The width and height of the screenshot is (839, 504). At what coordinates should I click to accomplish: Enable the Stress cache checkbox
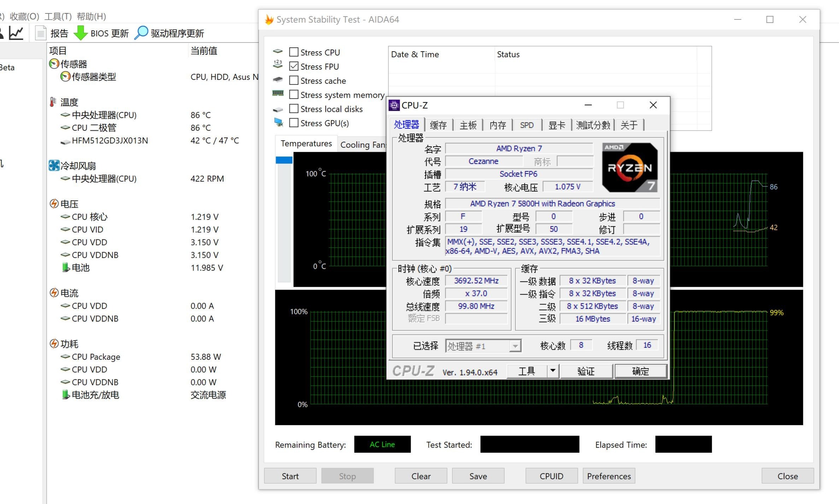coord(294,80)
